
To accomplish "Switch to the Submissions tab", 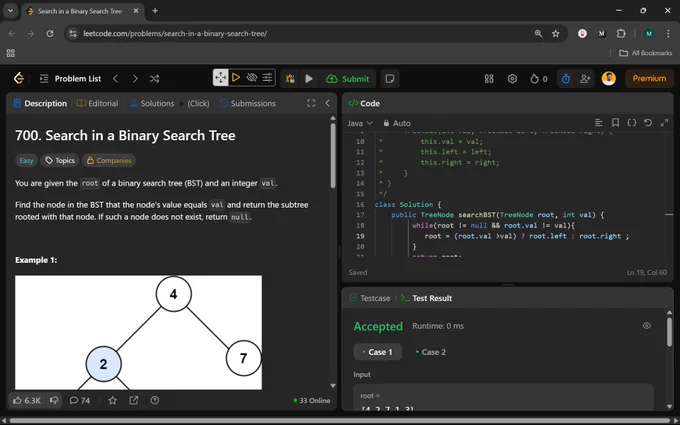I will (x=248, y=103).
